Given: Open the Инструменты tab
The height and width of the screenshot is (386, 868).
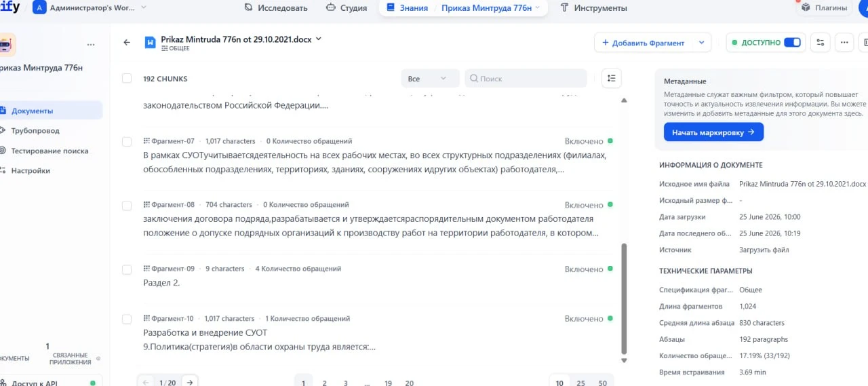Looking at the screenshot, I should [593, 8].
